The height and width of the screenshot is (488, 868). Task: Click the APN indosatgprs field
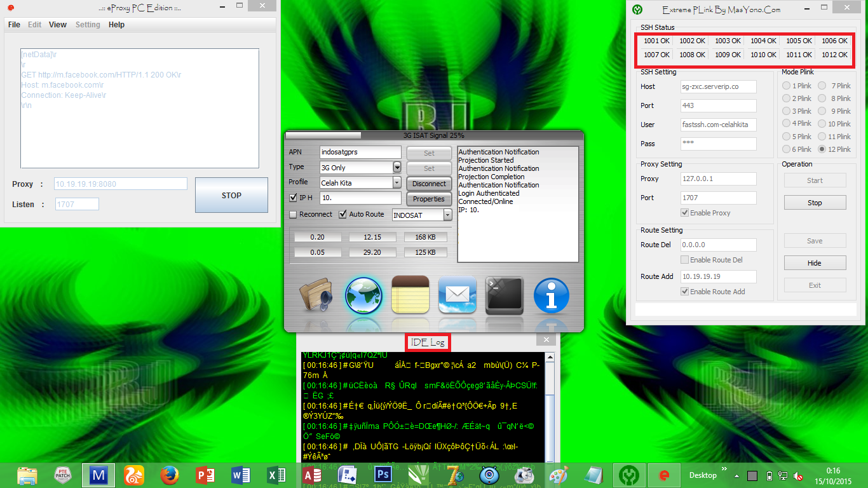point(360,152)
